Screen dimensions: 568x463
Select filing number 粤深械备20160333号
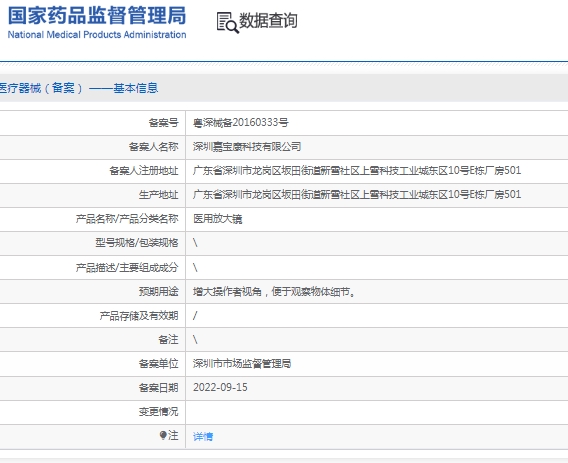pos(241,123)
